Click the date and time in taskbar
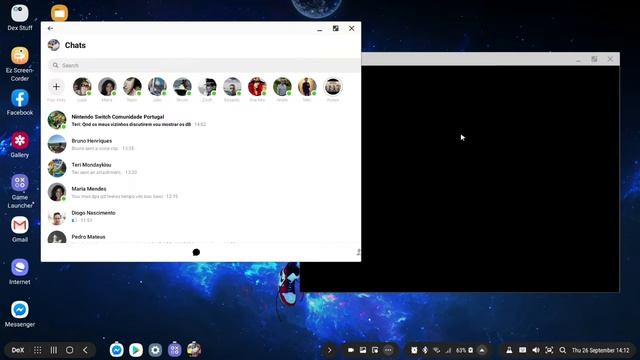 (600, 350)
